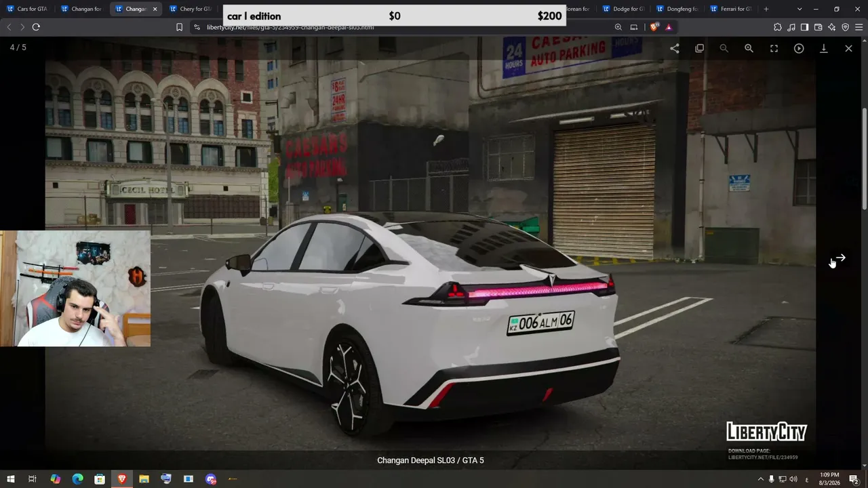Open Copilot from the taskbar
The height and width of the screenshot is (488, 868).
(x=55, y=479)
